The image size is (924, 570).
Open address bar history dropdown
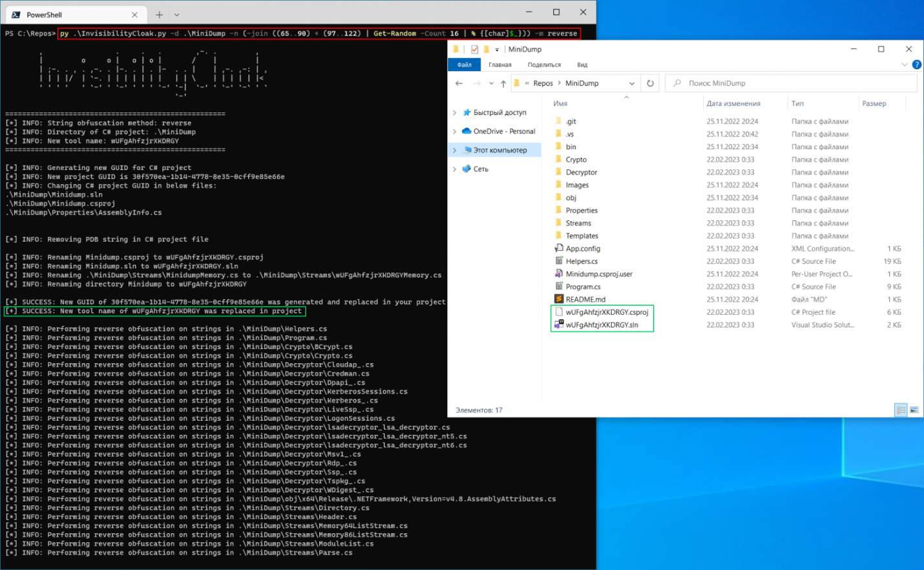631,83
